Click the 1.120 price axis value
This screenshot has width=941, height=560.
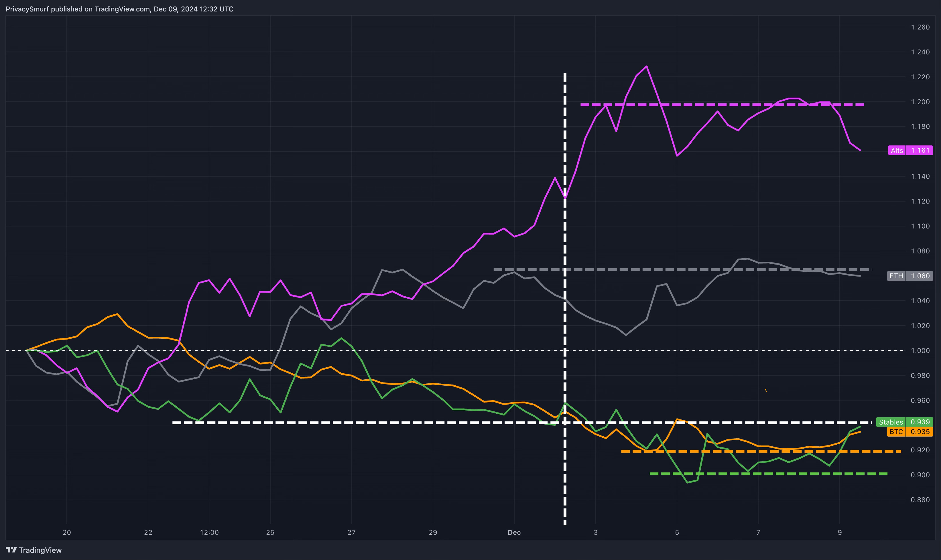coord(920,201)
